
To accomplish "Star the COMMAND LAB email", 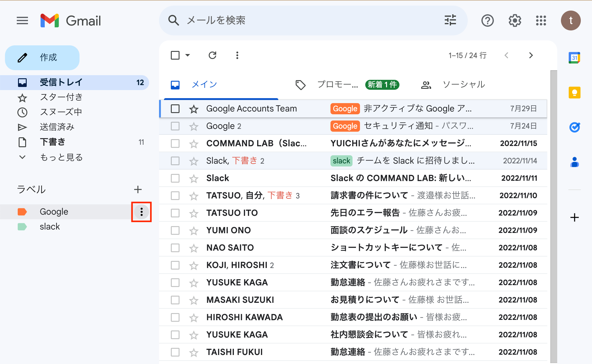I will (194, 143).
